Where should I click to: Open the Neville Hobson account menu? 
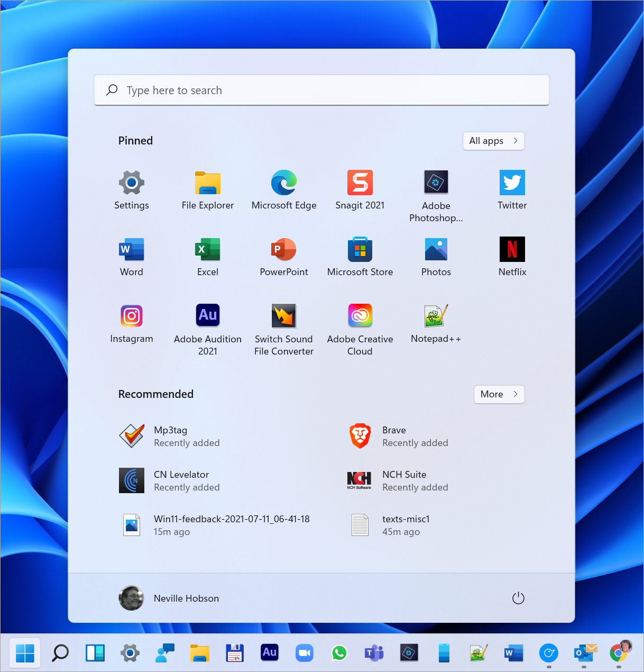169,598
